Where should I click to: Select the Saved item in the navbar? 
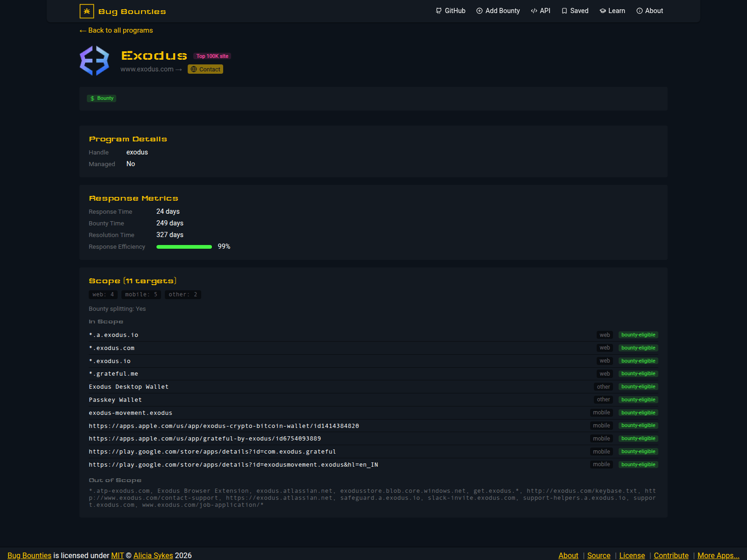579,11
